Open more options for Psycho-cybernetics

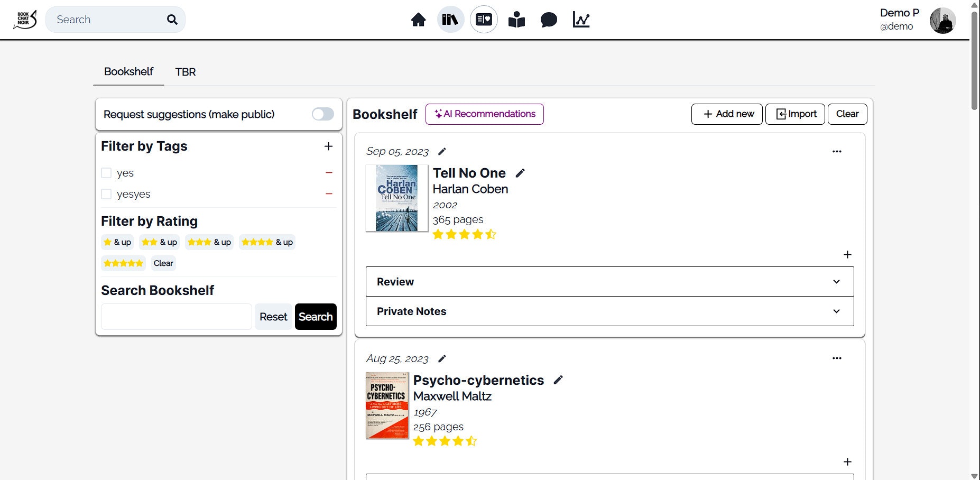(x=837, y=358)
